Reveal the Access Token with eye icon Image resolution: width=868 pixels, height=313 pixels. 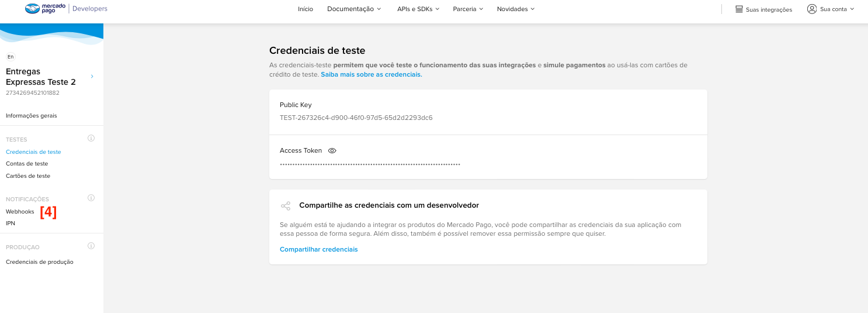coord(332,151)
